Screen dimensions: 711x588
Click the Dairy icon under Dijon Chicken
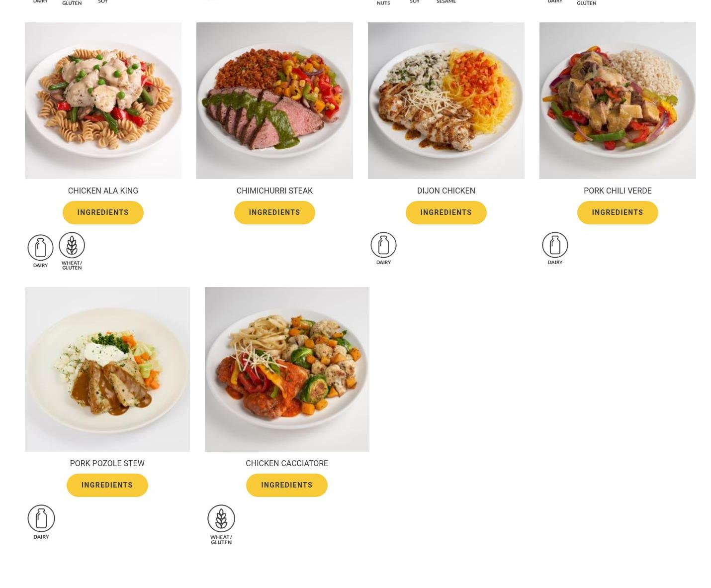coord(383,248)
